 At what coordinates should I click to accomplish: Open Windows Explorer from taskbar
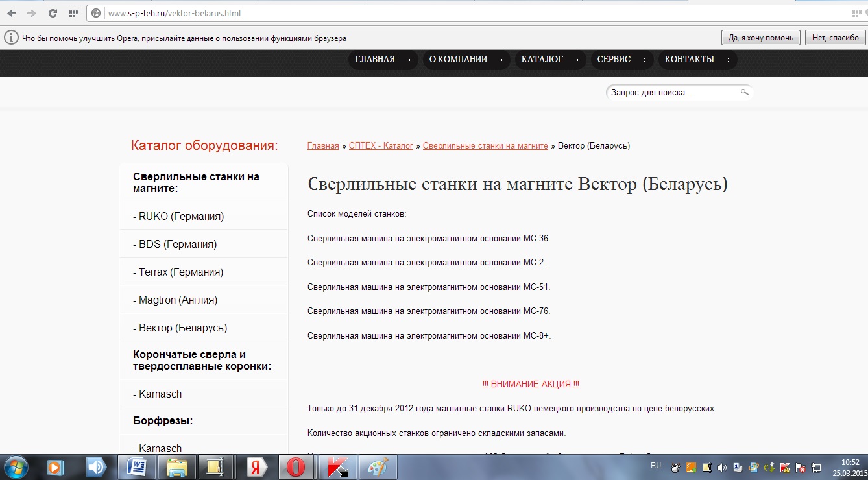pos(177,467)
